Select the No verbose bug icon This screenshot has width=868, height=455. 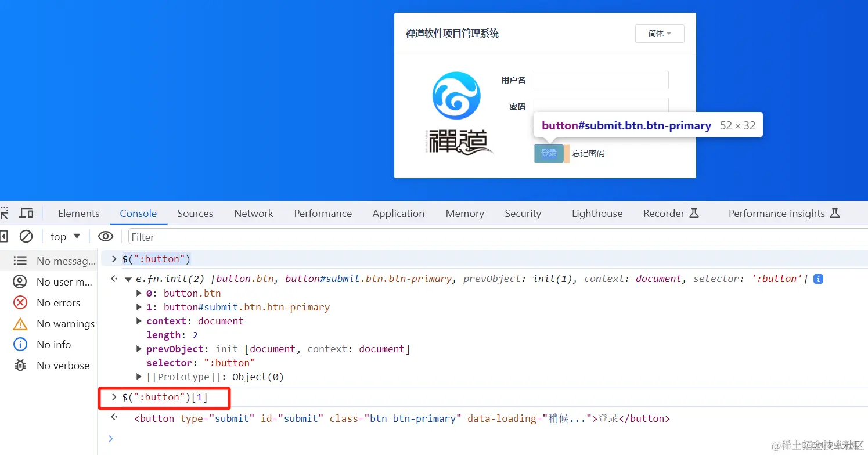(20, 366)
